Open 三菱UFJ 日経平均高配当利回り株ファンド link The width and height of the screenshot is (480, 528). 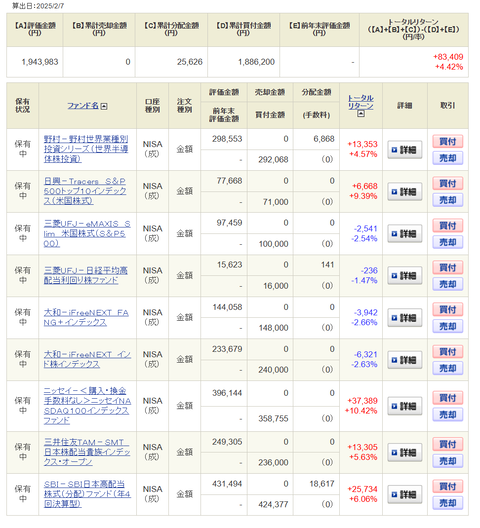pyautogui.click(x=86, y=275)
